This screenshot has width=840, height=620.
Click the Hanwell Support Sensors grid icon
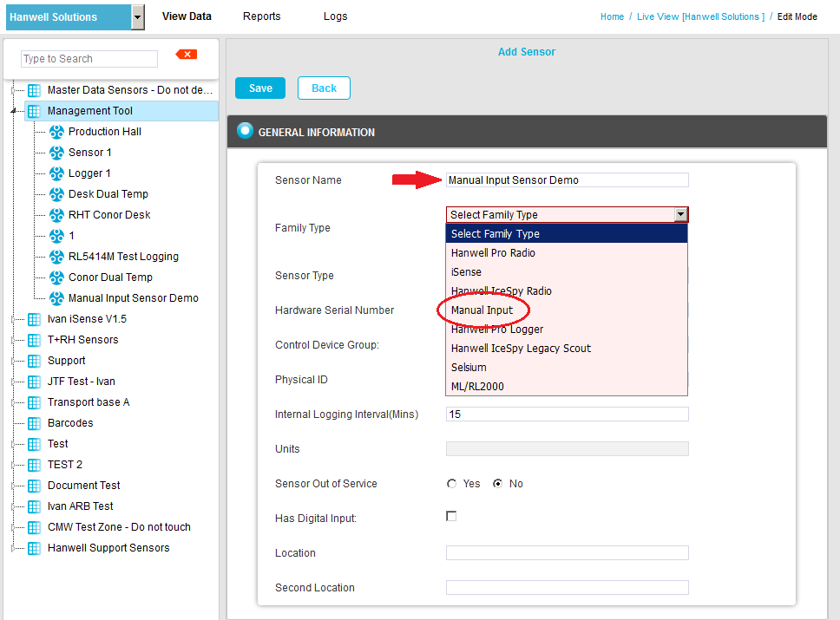click(x=35, y=548)
